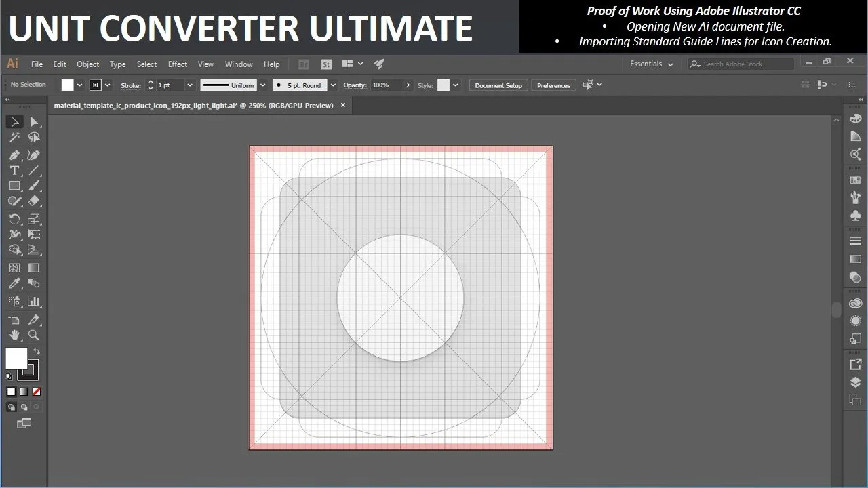
Task: Select the Eyedropper tool
Action: 14,283
